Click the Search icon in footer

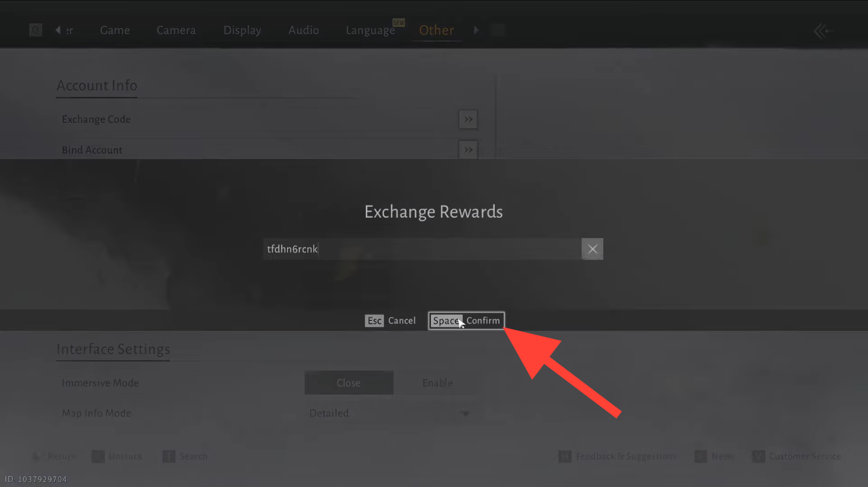click(169, 456)
